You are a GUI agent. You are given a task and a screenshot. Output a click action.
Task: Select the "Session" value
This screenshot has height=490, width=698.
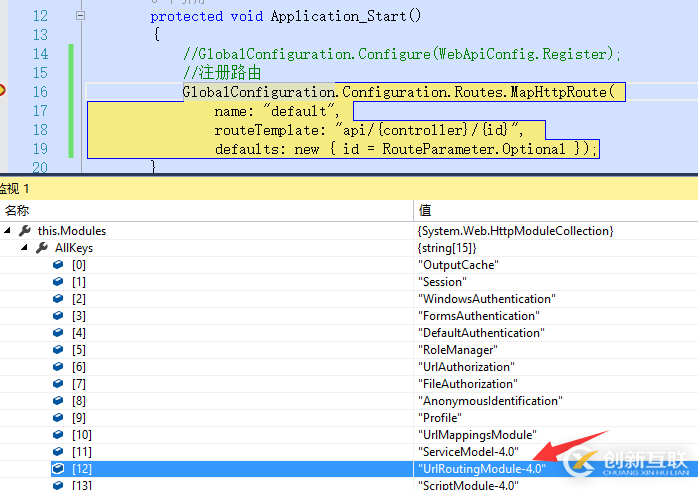click(x=442, y=282)
